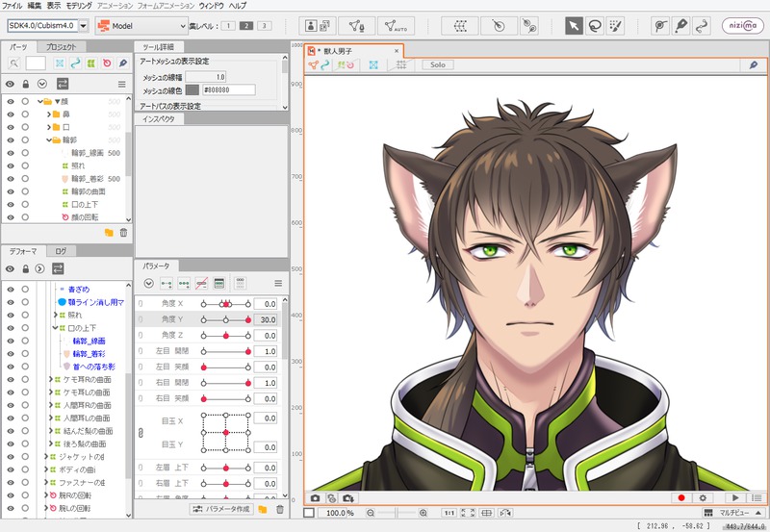Expand the 人間耳Rの曲面 deformer

pyautogui.click(x=51, y=405)
